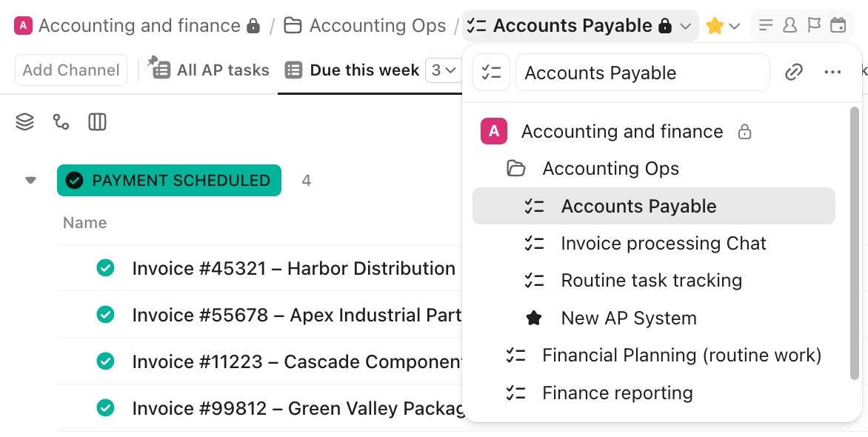The width and height of the screenshot is (868, 437).
Task: Switch to All AP tasks view
Action: tap(211, 70)
